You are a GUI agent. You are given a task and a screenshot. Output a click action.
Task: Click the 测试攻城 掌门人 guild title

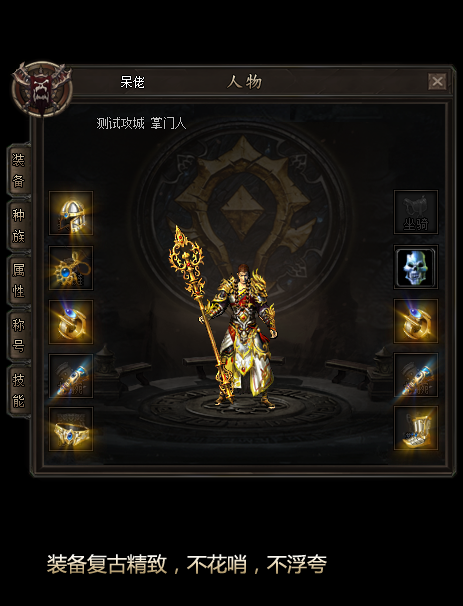click(141, 123)
